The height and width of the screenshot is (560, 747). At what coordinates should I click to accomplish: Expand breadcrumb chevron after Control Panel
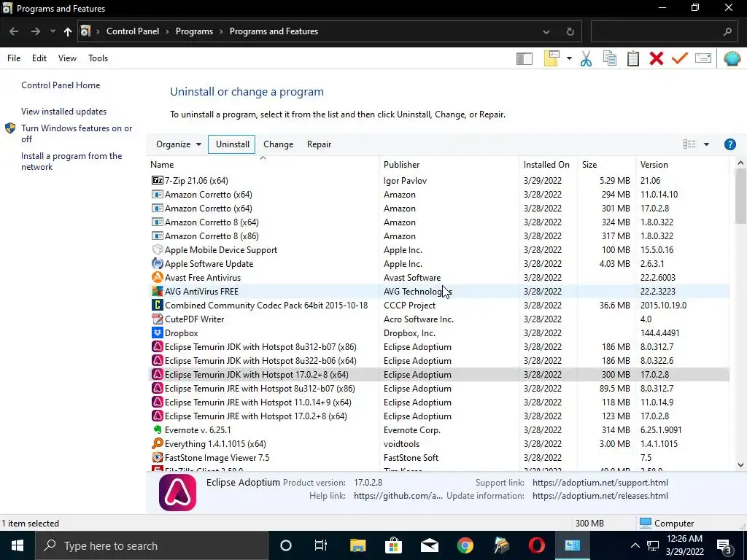pyautogui.click(x=167, y=31)
